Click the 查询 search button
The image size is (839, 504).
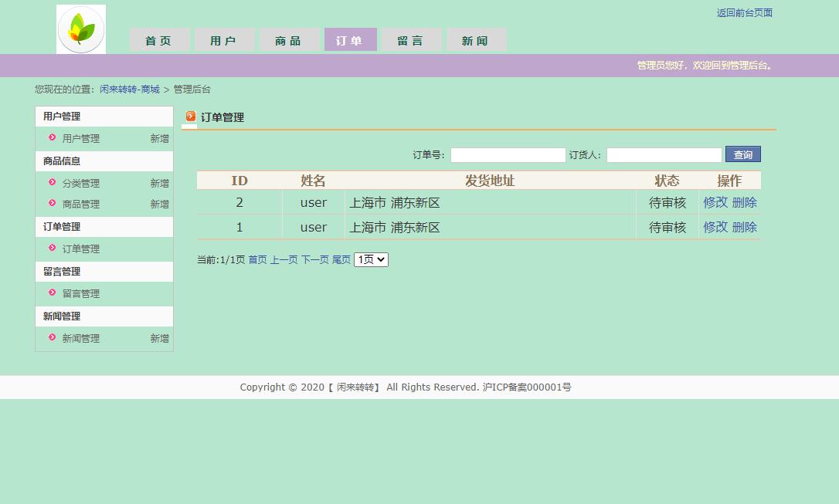[742, 154]
